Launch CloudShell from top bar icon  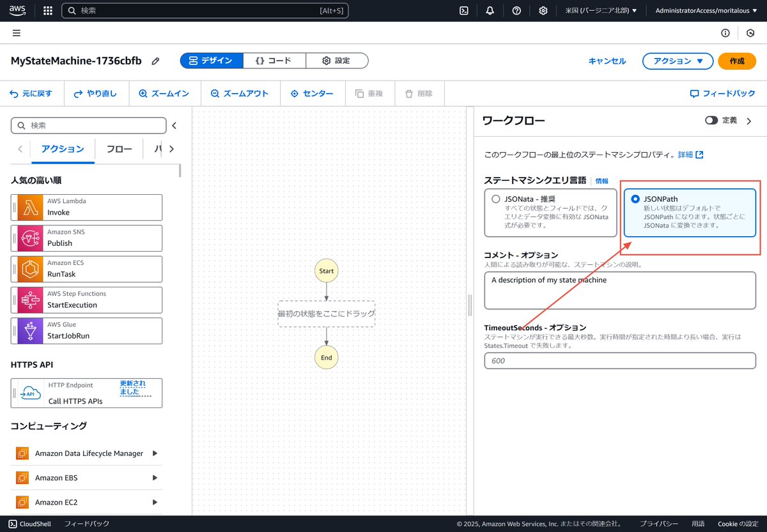pyautogui.click(x=465, y=11)
